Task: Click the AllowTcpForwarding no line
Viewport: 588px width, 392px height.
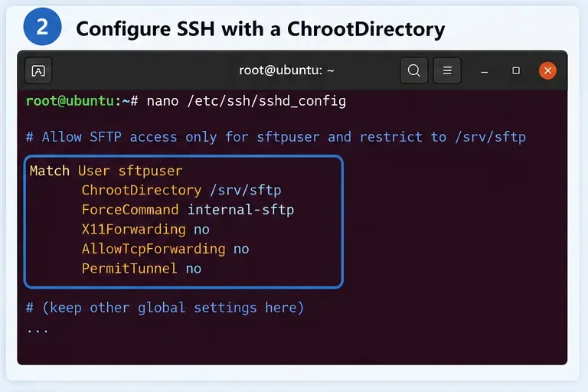Action: pos(165,249)
